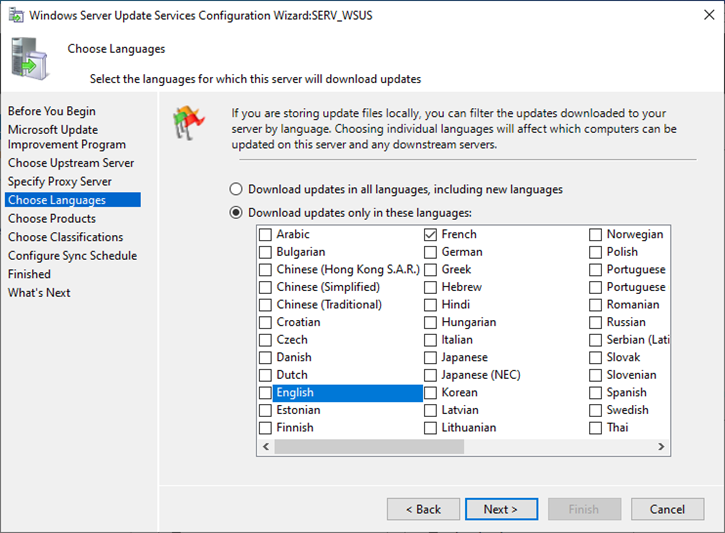This screenshot has height=533, width=725.
Task: Check the plain Japanese checkbox
Action: coord(430,357)
